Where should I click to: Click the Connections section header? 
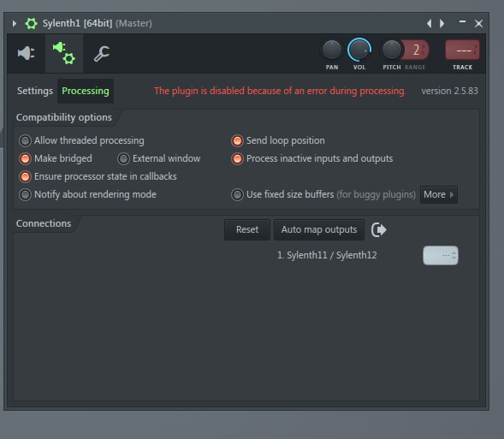point(44,223)
